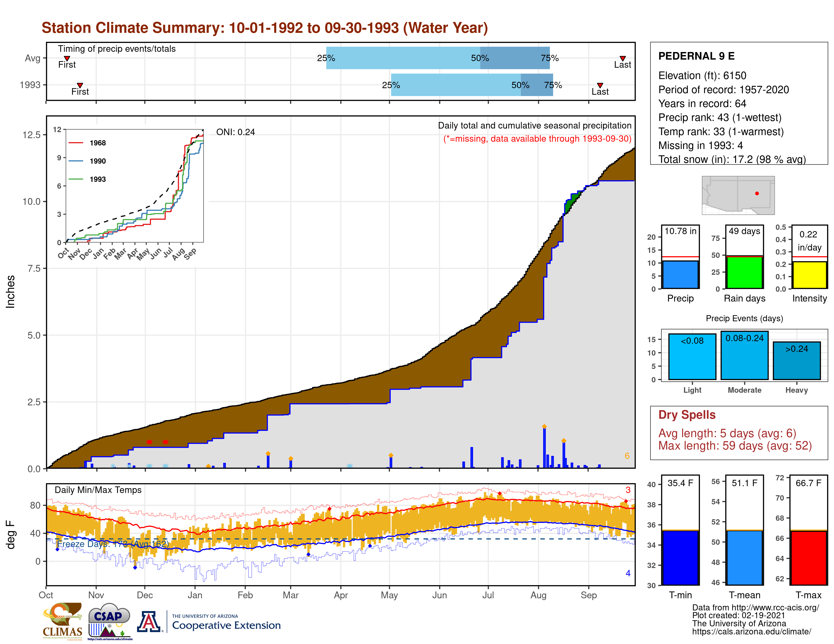The height and width of the screenshot is (644, 834).
Task: Click 'Avg length: 5 days (avg: 6)'
Action: [727, 433]
